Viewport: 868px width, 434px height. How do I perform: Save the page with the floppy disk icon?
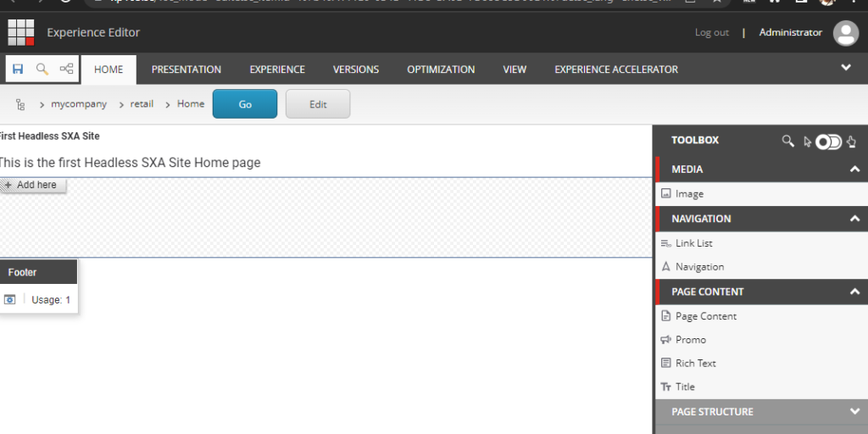[x=18, y=69]
